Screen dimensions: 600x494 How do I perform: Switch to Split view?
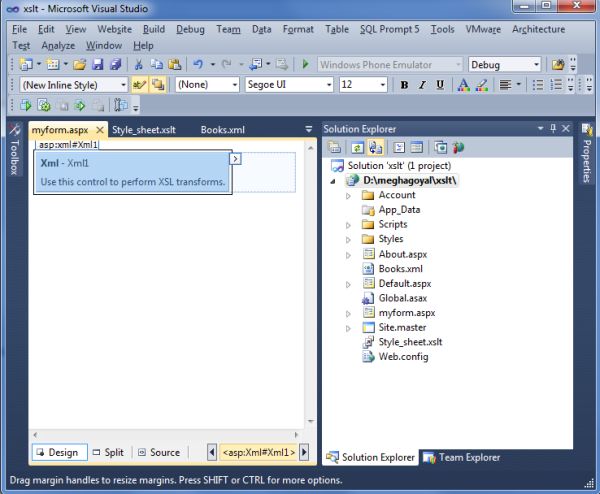click(109, 452)
